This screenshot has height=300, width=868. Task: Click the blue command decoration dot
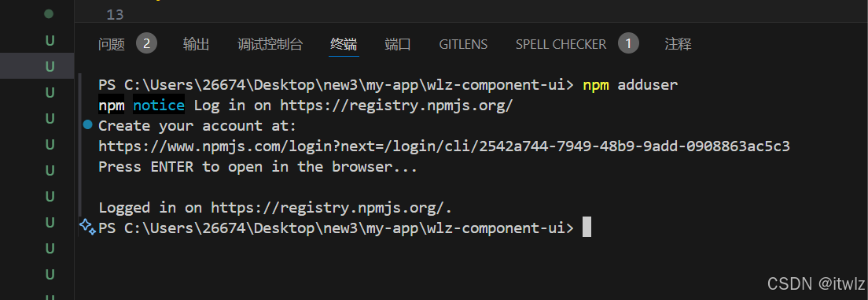click(87, 125)
